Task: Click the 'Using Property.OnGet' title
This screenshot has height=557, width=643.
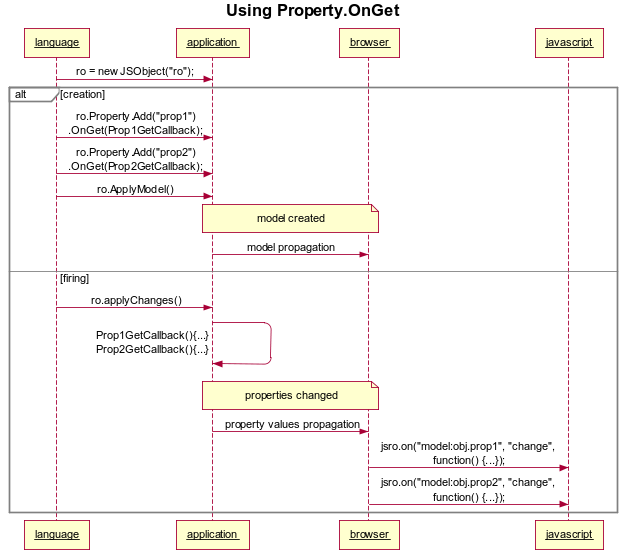Action: [x=312, y=11]
